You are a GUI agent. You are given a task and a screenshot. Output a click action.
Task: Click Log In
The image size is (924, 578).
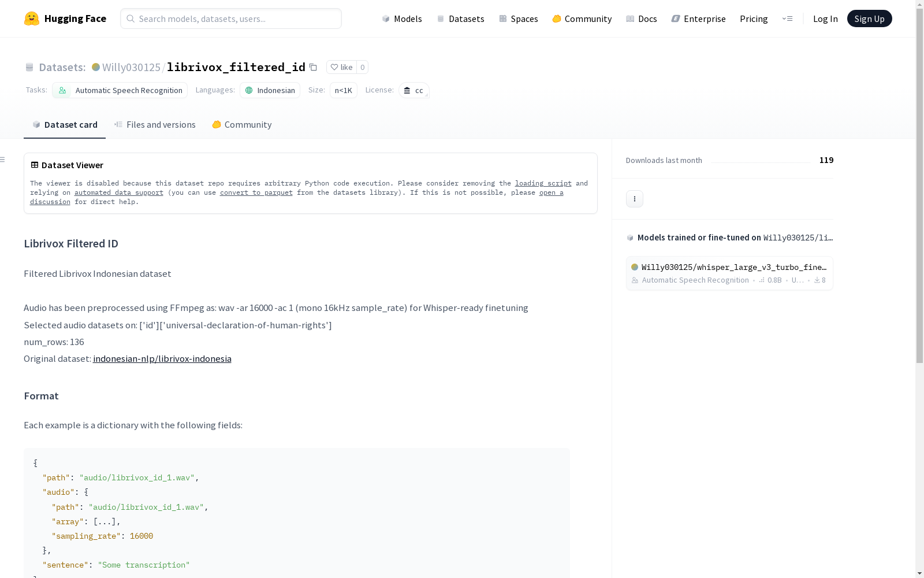[x=825, y=18]
